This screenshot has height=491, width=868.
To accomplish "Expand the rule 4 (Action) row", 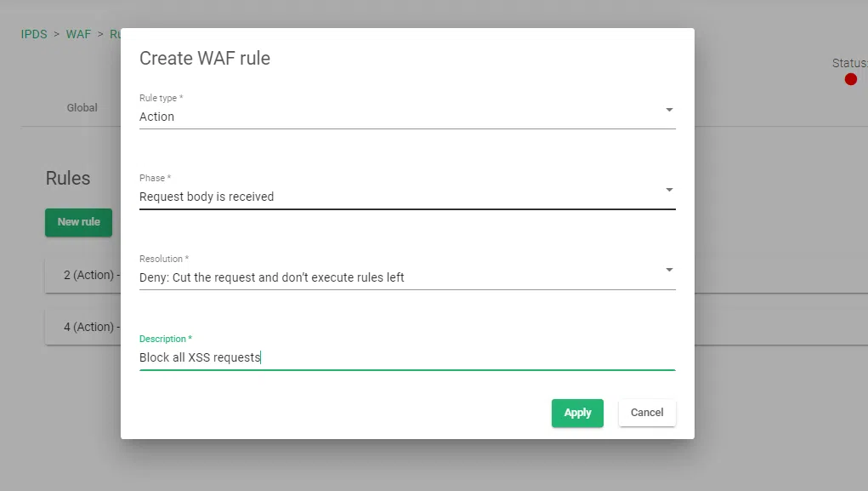I will point(83,327).
